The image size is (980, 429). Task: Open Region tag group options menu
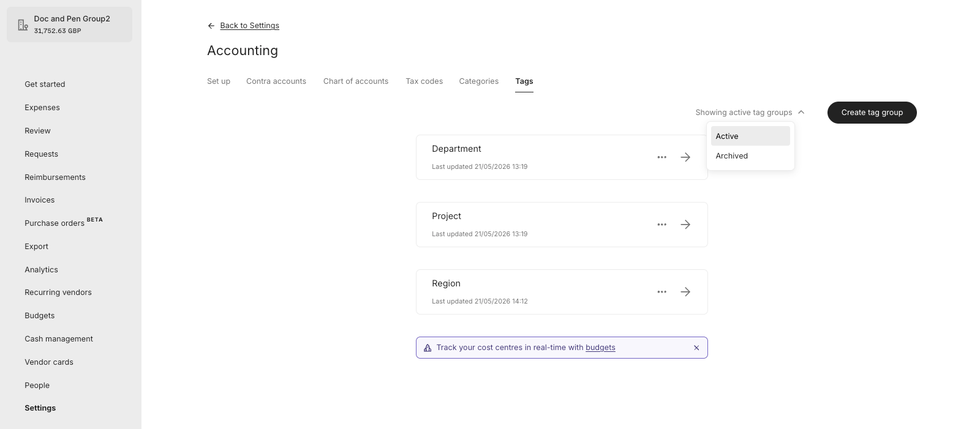coord(661,292)
